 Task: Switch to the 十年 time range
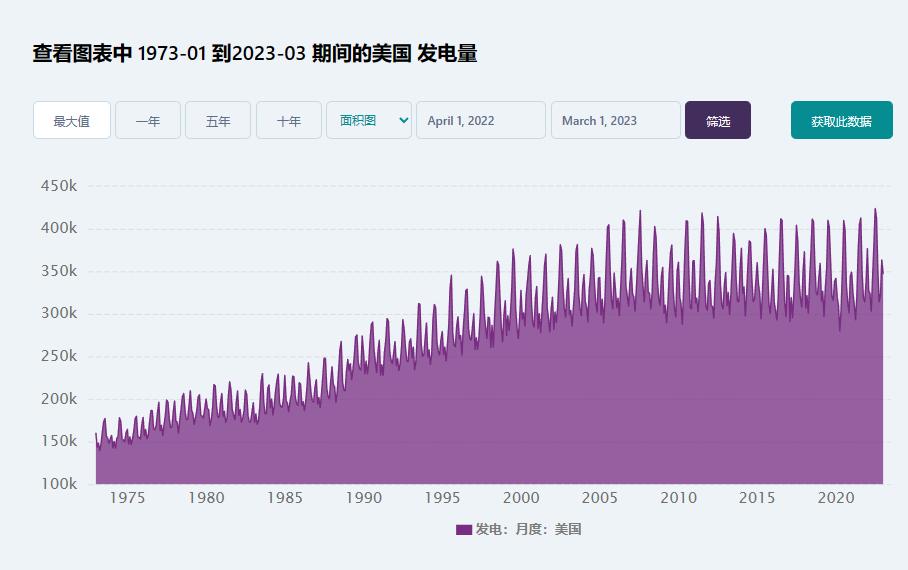click(x=288, y=120)
